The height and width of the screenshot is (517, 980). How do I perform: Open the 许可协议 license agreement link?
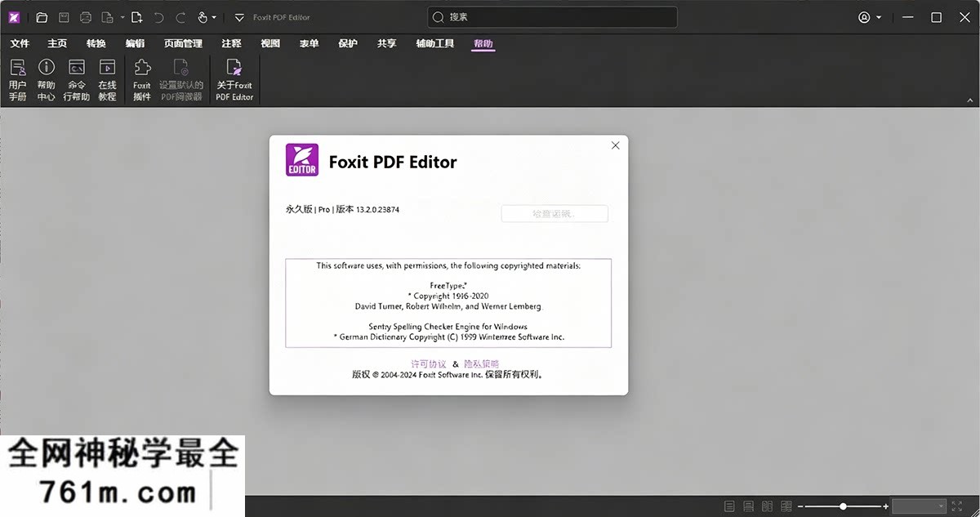pos(428,363)
